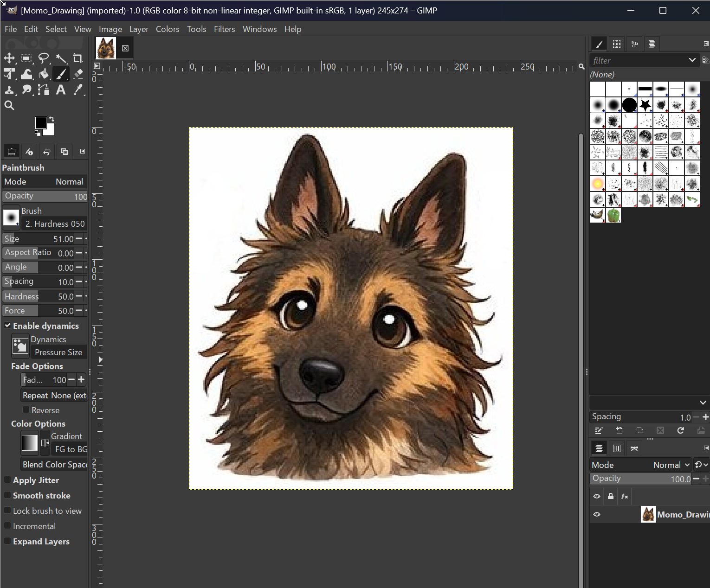Activate the Eraser tool
710x588 pixels.
pyautogui.click(x=78, y=74)
